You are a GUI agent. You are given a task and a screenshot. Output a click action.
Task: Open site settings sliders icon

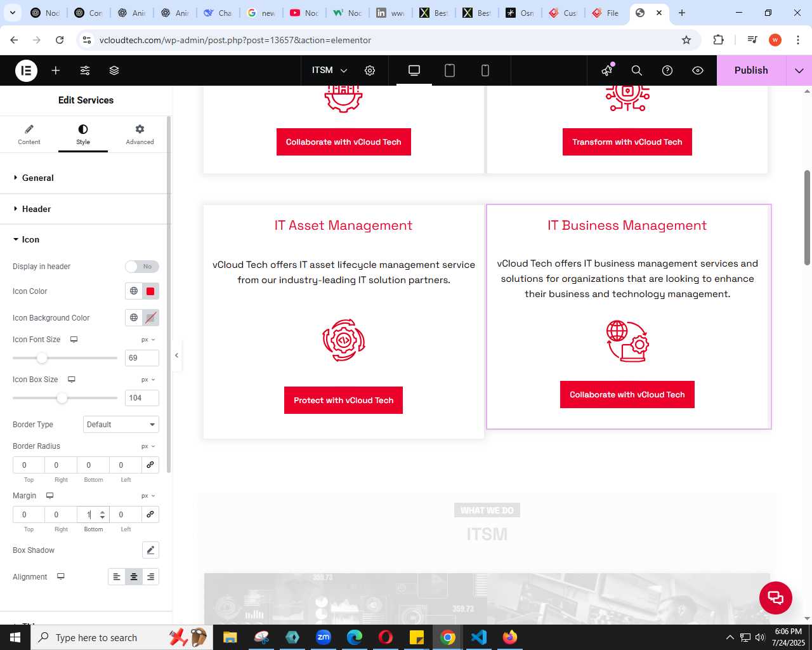(x=85, y=70)
